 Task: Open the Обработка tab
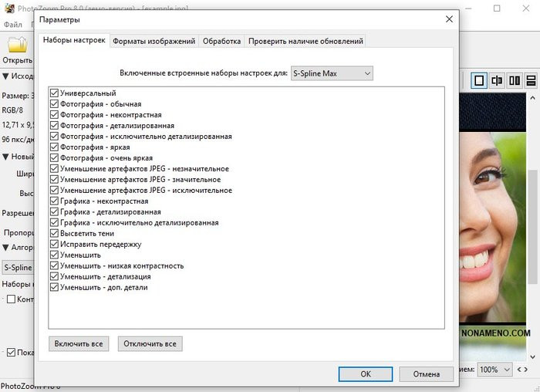222,42
